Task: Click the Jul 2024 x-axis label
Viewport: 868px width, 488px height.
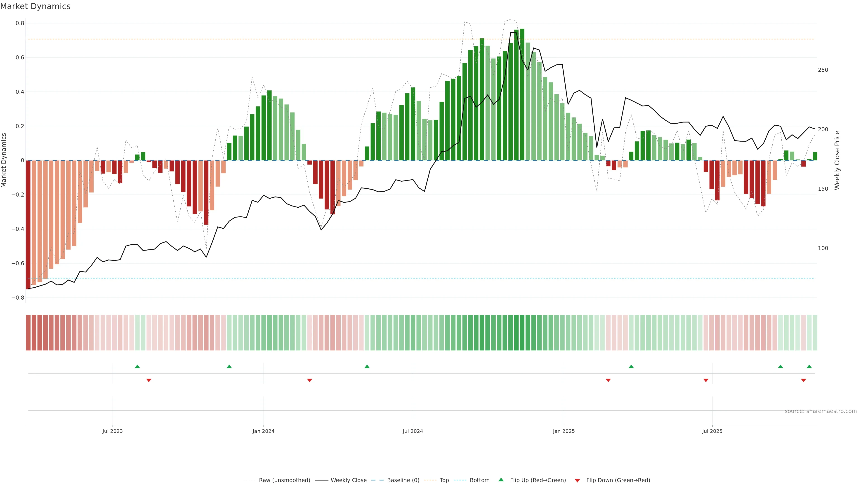Action: (x=413, y=431)
